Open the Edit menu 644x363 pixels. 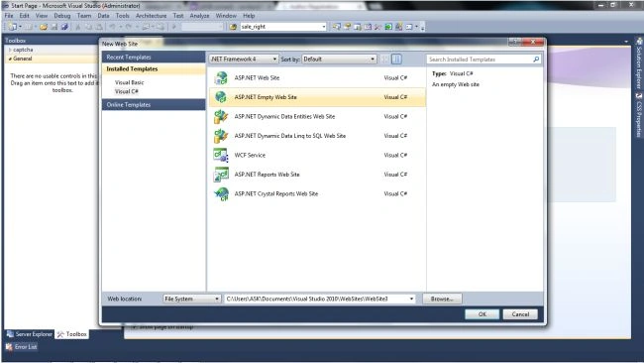tap(24, 16)
